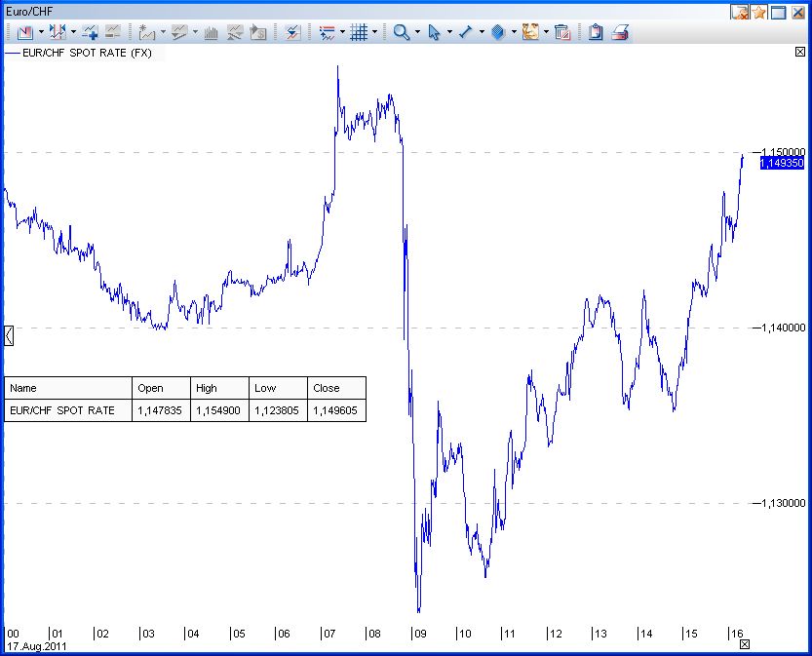
Task: Click the X box at time axis end
Action: click(x=745, y=644)
